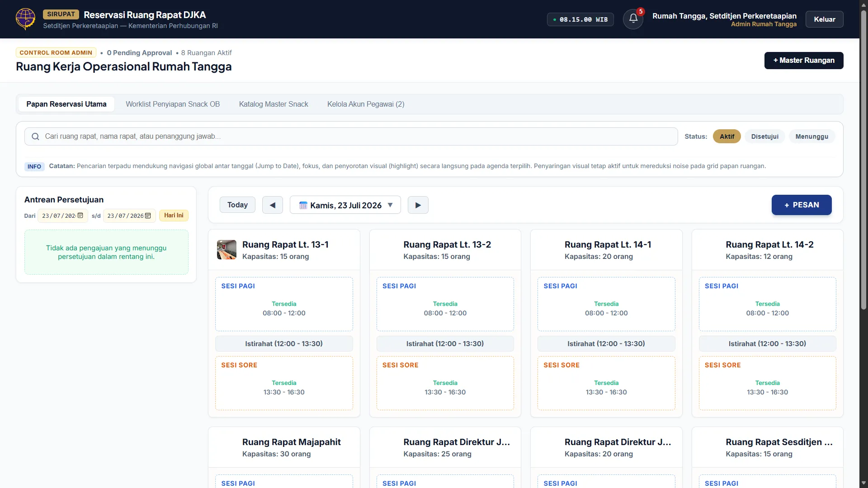The height and width of the screenshot is (488, 868).
Task: Select Sesi Pagi slot of Ruang Rapat Lt. 13-2
Action: coord(445,304)
